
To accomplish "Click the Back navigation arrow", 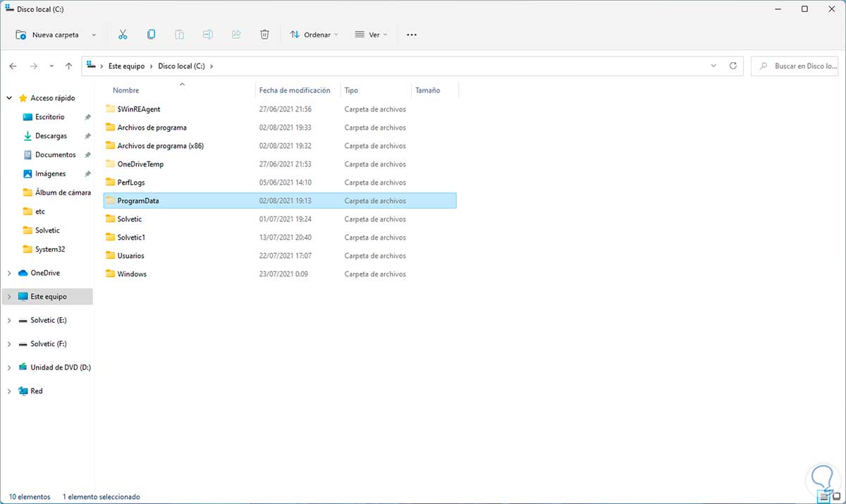I will 13,66.
